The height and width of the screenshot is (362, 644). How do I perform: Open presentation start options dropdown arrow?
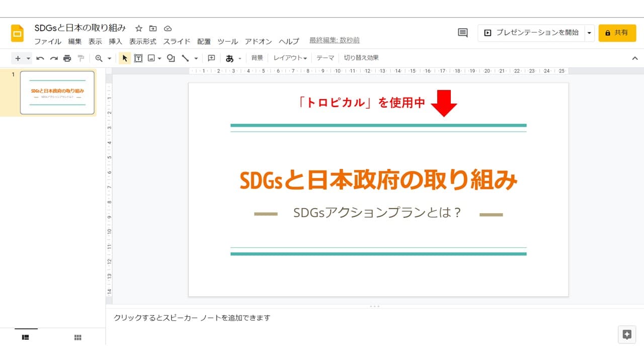589,33
